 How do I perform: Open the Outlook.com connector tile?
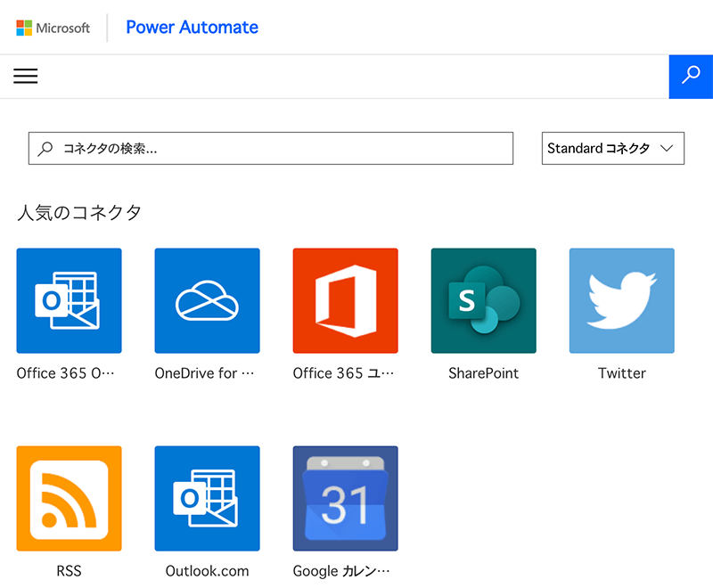(x=208, y=499)
